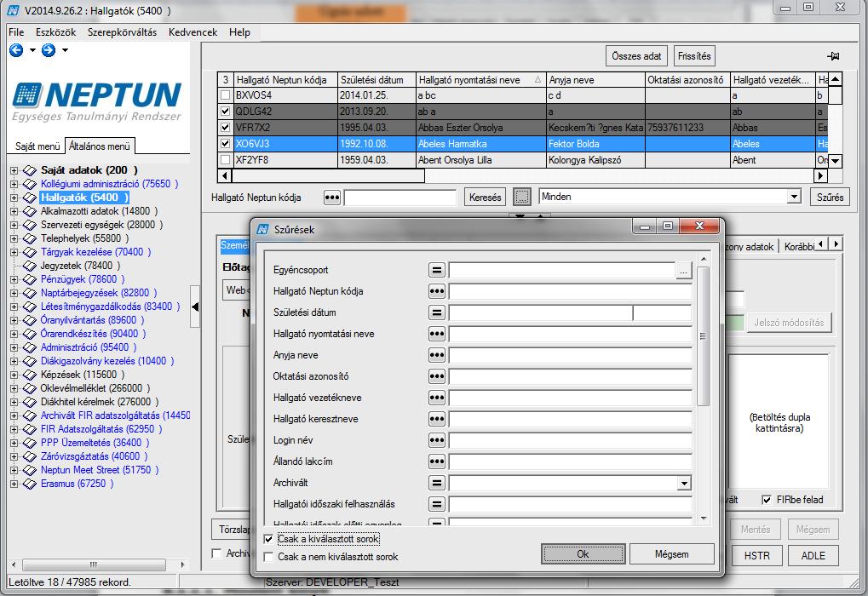
Task: Click the dots operator for Állandó lakcím
Action: (437, 461)
